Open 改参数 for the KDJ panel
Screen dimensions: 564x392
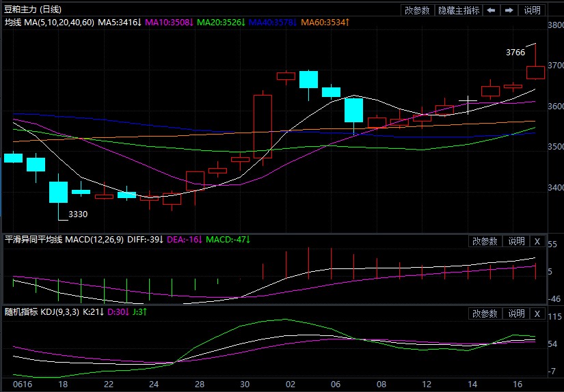pos(485,313)
